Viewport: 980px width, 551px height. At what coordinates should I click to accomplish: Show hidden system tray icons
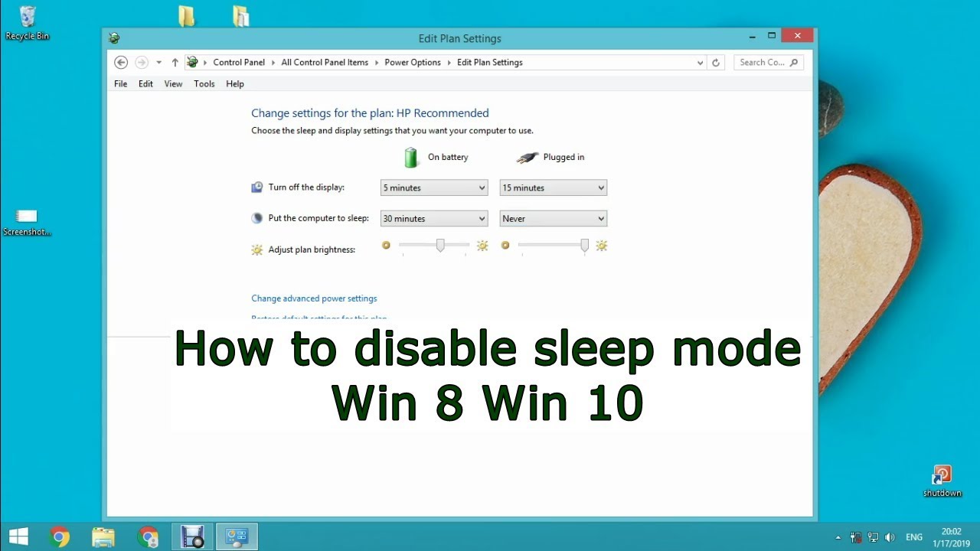838,537
